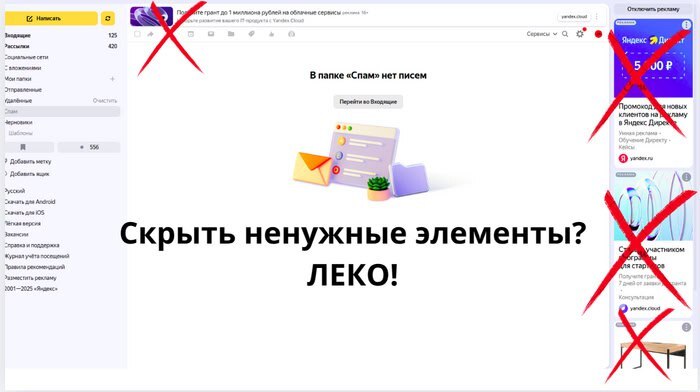Click the Разместить рекламу link
The image size is (700, 392).
[x=30, y=278]
